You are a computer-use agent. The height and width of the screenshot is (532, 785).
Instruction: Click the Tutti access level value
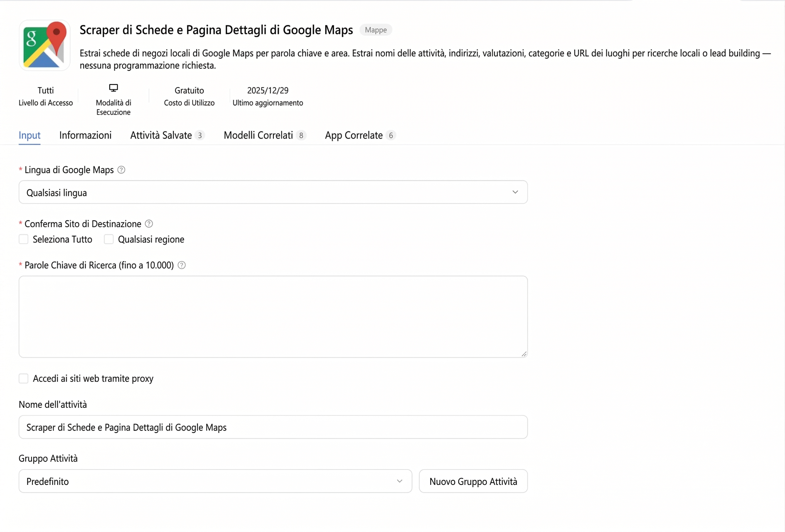pyautogui.click(x=45, y=91)
